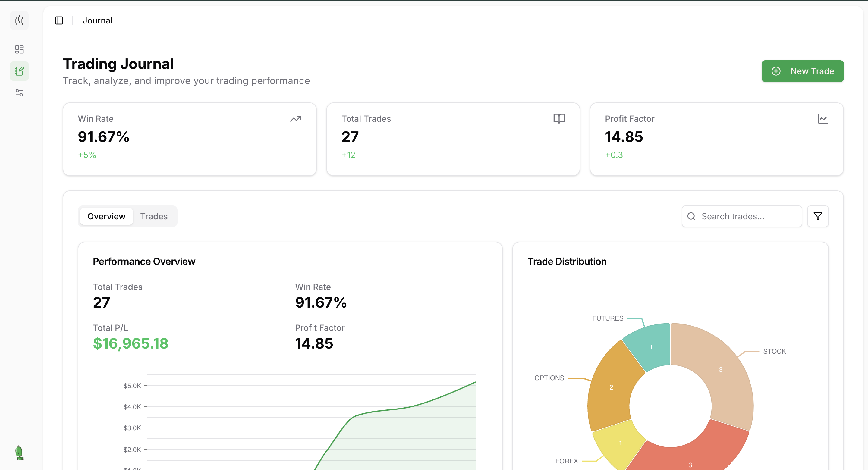Click the New Trade button
Image resolution: width=868 pixels, height=470 pixels.
click(x=803, y=71)
